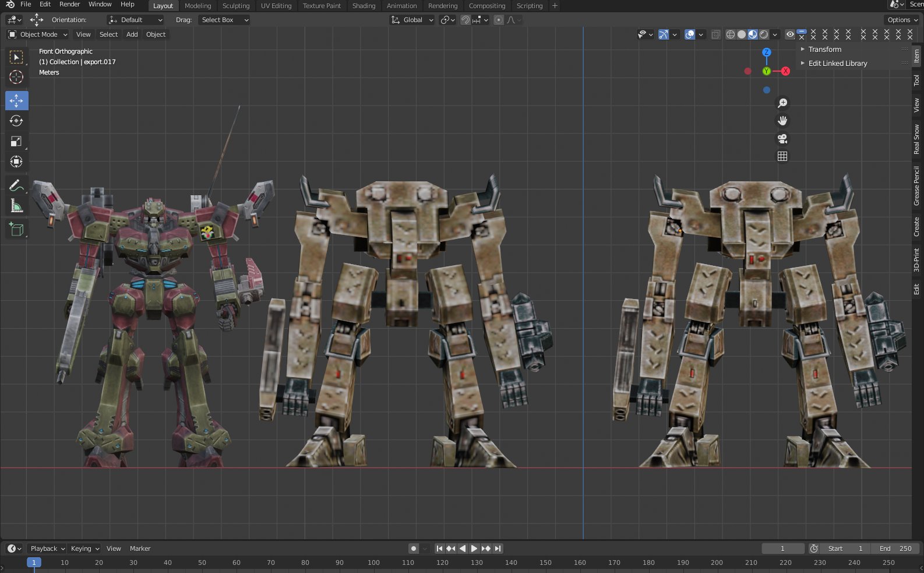Switch to the Shading workspace tab
This screenshot has width=924, height=573.
click(x=364, y=6)
